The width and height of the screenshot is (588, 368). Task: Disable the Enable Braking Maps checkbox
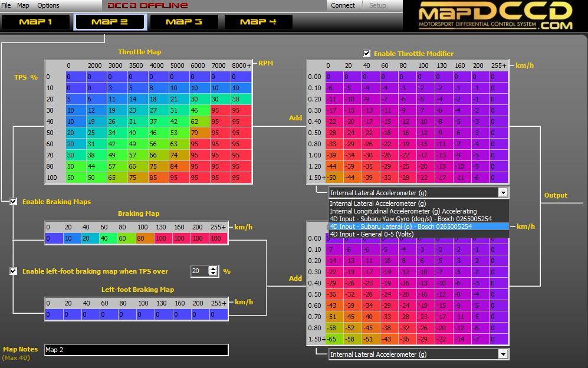(x=13, y=202)
